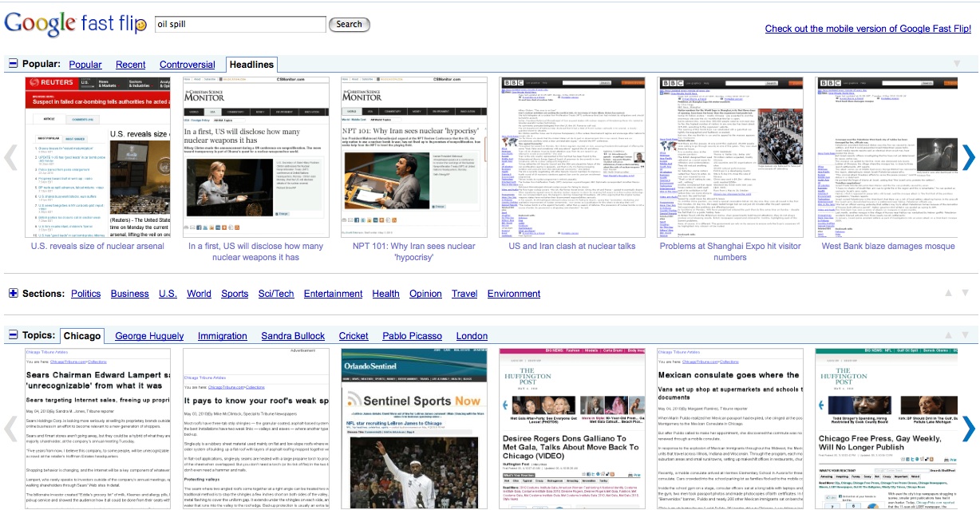Open the Orlando Sentinel Sports Now thumbnail
The image size is (980, 510).
pos(413,429)
